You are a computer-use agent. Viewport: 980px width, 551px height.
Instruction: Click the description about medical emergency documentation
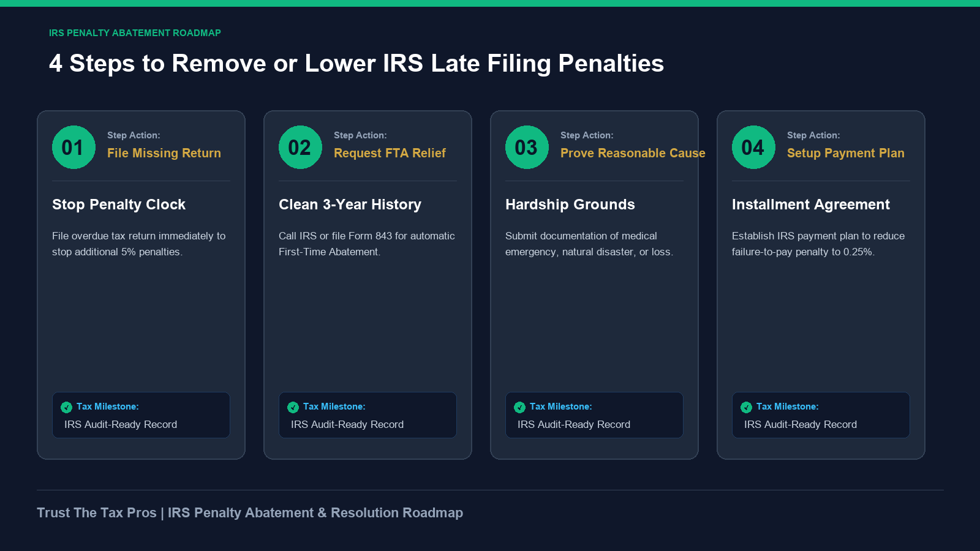click(x=589, y=244)
